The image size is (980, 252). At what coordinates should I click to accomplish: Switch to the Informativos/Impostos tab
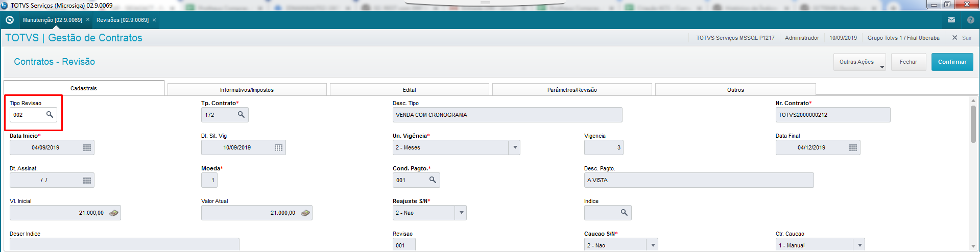pyautogui.click(x=247, y=90)
